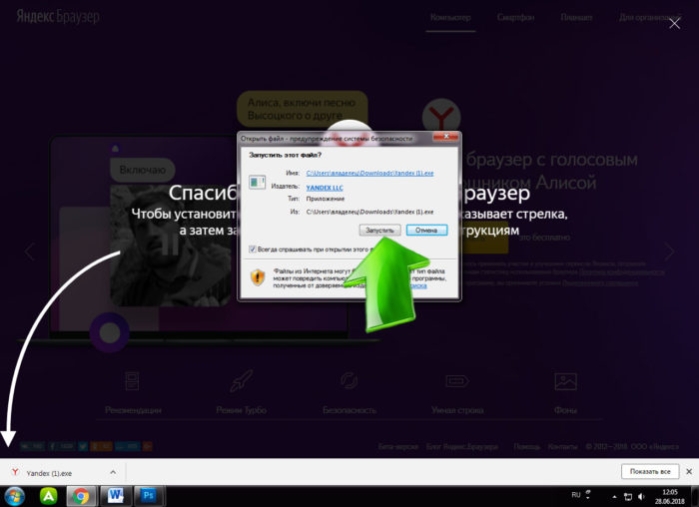Click the Помощь footer link

tap(526, 446)
